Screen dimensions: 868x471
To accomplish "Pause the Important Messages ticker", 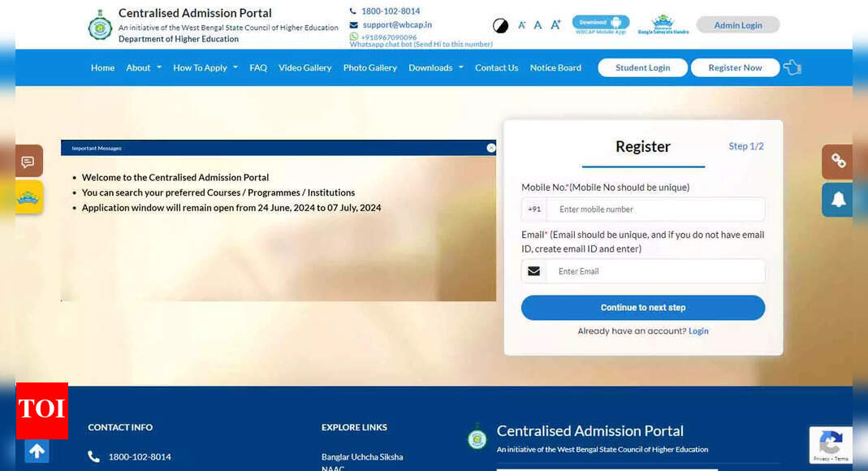I will coord(491,148).
